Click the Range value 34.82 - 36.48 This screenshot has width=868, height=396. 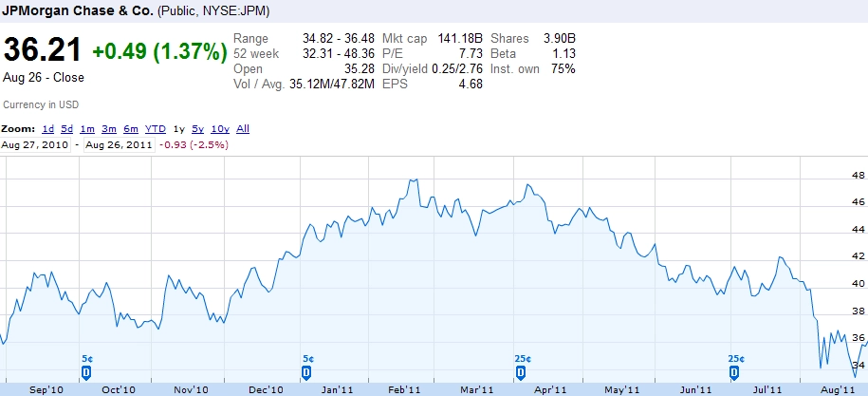[x=339, y=39]
